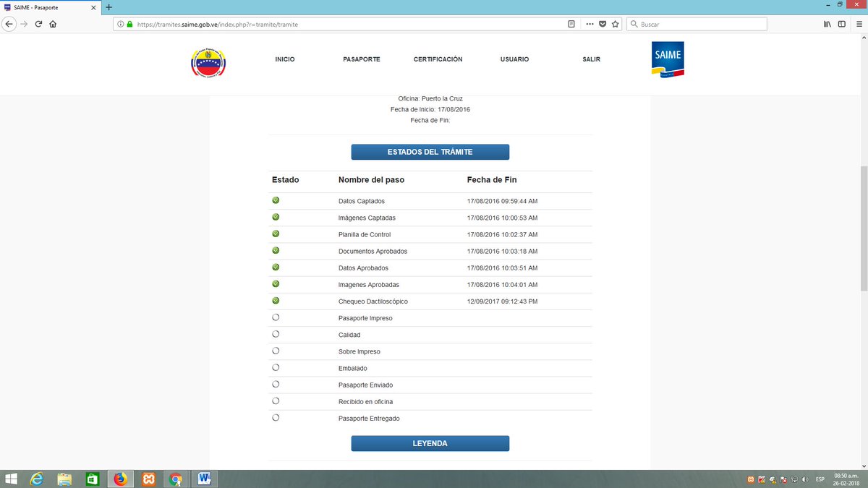Click green status icon for Chequeo Dactiloscópico
Screen dimensions: 868x488
(276, 301)
